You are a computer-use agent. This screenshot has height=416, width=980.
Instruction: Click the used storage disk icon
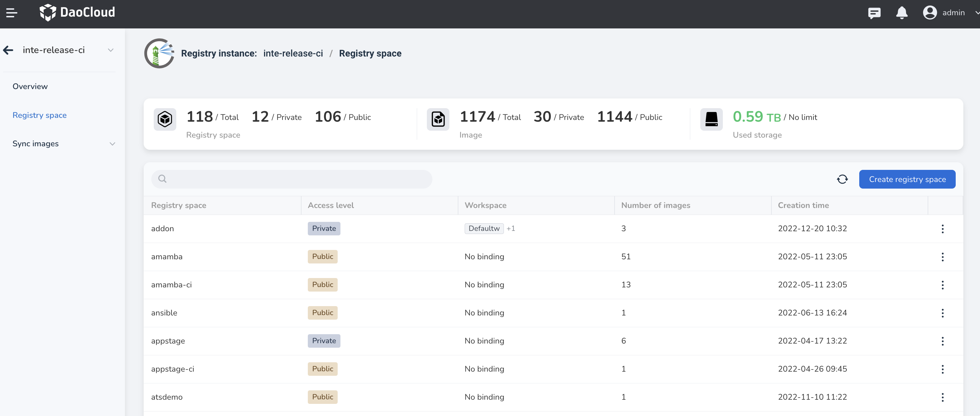point(711,119)
